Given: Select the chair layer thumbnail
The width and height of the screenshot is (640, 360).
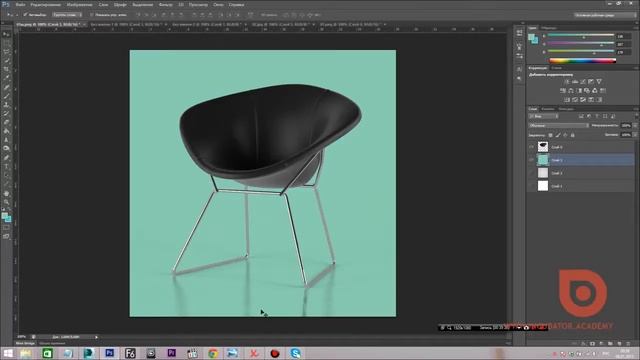Looking at the screenshot, I should click(543, 147).
